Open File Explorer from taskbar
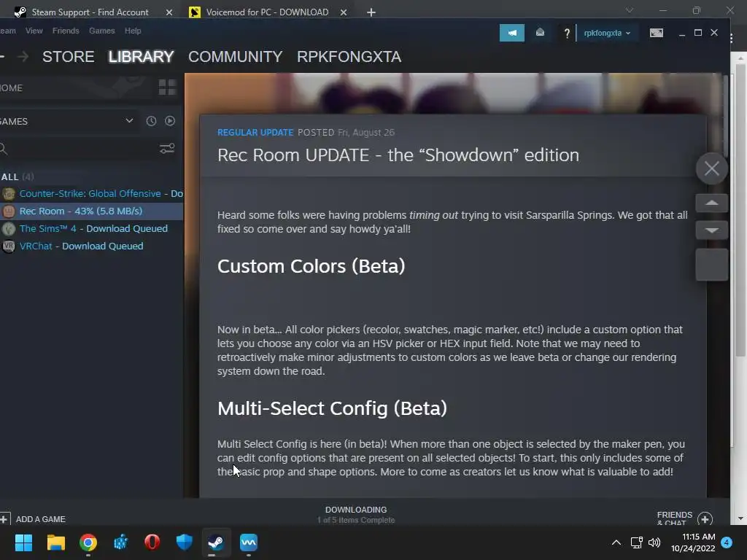Image resolution: width=747 pixels, height=560 pixels. point(55,542)
